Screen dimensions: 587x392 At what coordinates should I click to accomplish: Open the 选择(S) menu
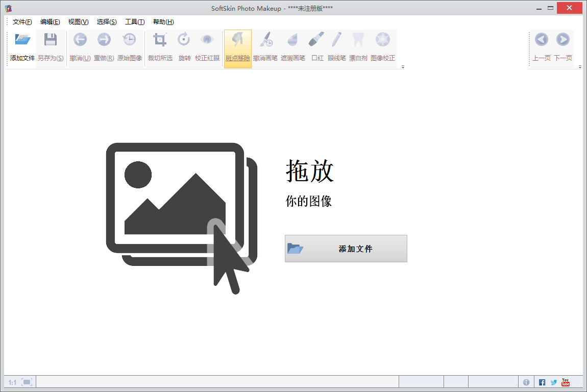[107, 22]
